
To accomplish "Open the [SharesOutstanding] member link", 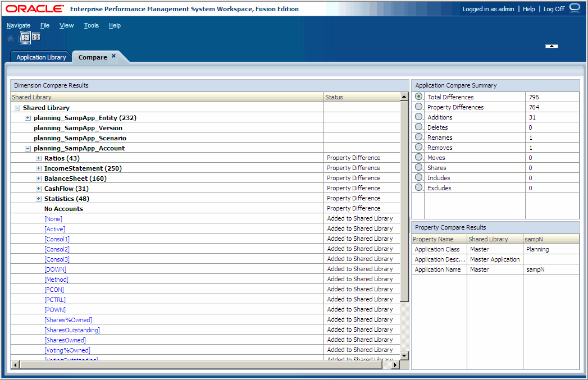I will 72,330.
